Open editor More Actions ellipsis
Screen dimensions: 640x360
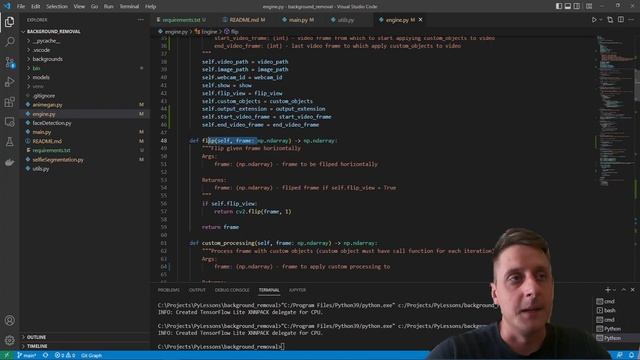[631, 20]
